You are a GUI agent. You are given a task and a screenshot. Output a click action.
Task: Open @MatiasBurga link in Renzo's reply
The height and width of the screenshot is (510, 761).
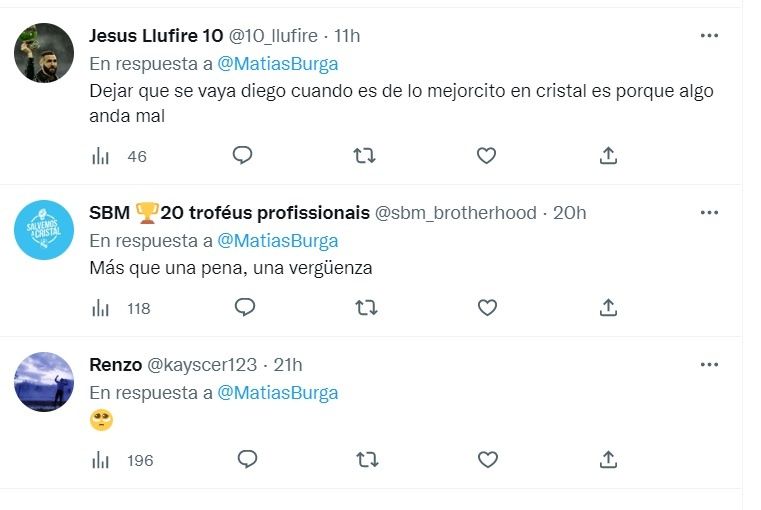[x=277, y=393]
